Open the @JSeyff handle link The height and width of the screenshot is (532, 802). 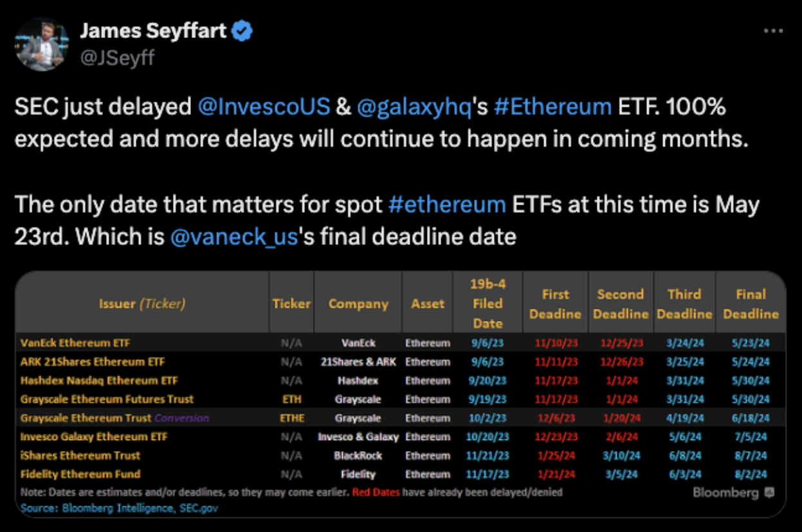(x=117, y=58)
